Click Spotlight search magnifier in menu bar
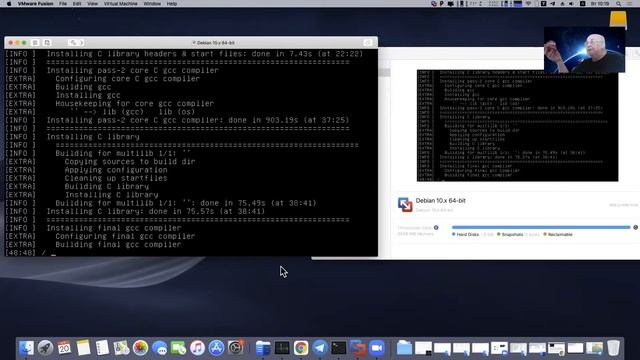This screenshot has width=640, height=360. coord(619,4)
